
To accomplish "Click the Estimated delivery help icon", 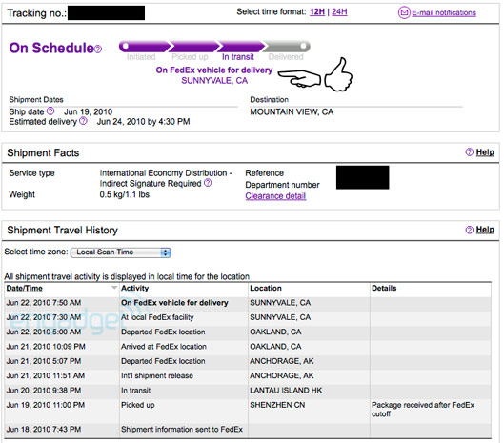I will [x=83, y=121].
